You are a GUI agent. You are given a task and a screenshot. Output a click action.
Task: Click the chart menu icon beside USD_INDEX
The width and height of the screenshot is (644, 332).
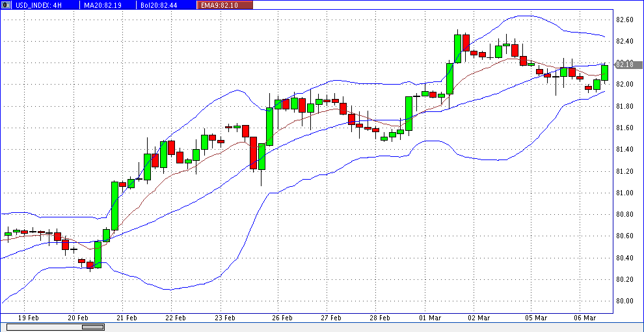coord(5,5)
